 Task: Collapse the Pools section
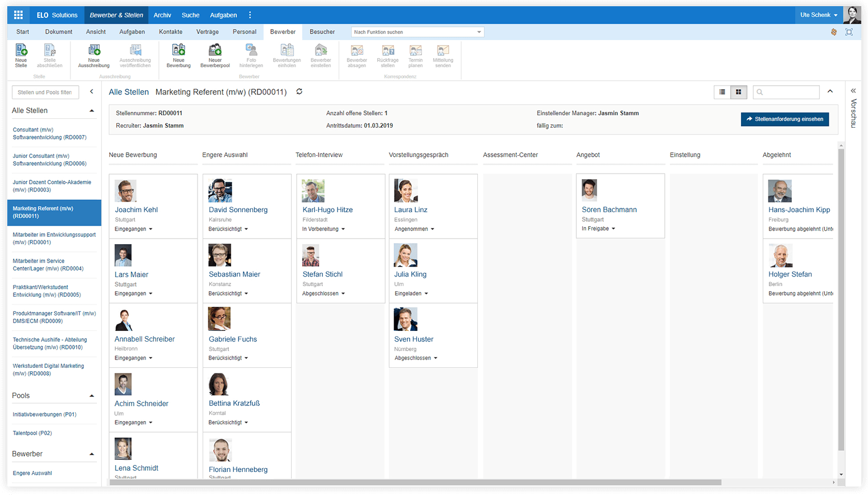click(x=92, y=396)
